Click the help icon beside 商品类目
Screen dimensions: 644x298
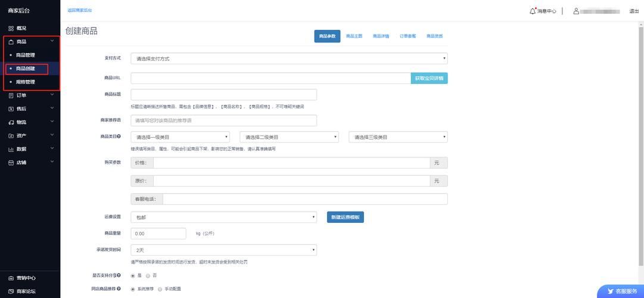click(119, 136)
